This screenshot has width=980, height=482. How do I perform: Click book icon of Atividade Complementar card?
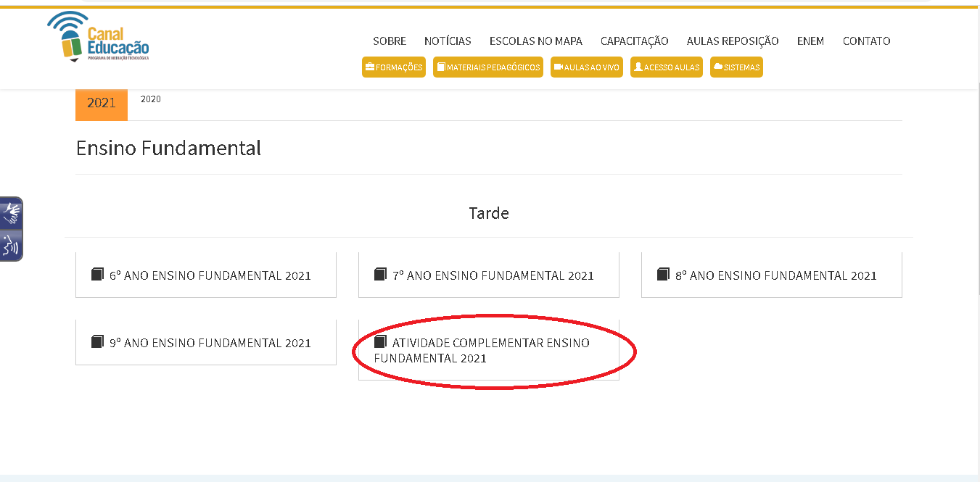[x=380, y=341]
